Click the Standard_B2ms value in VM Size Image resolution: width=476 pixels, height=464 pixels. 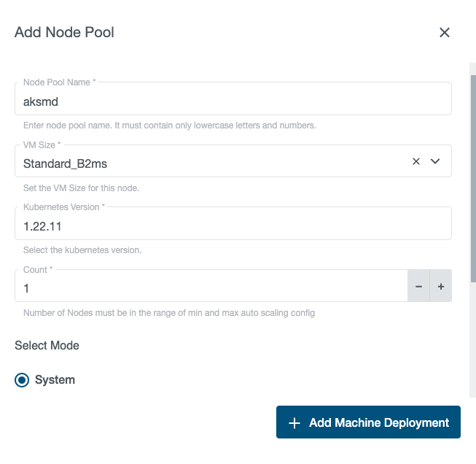66,163
